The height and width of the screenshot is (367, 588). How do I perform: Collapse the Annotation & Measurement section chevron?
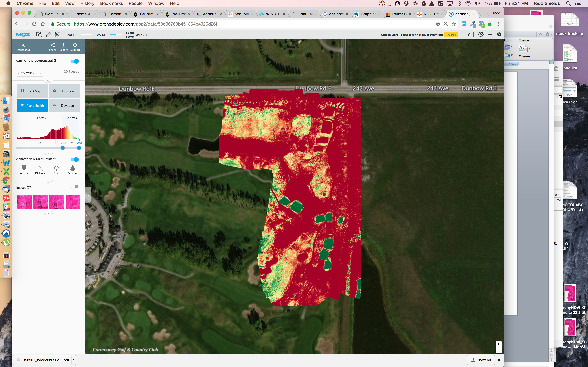coord(48,181)
